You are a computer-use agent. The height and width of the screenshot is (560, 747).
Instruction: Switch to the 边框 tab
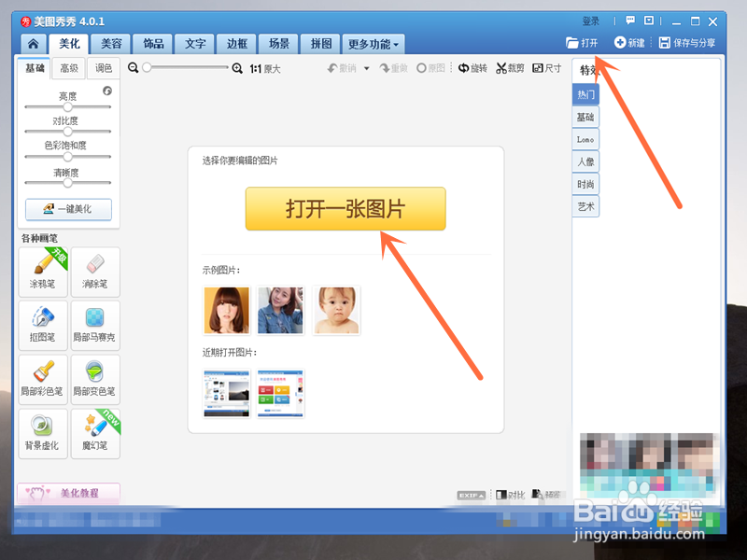pos(237,44)
